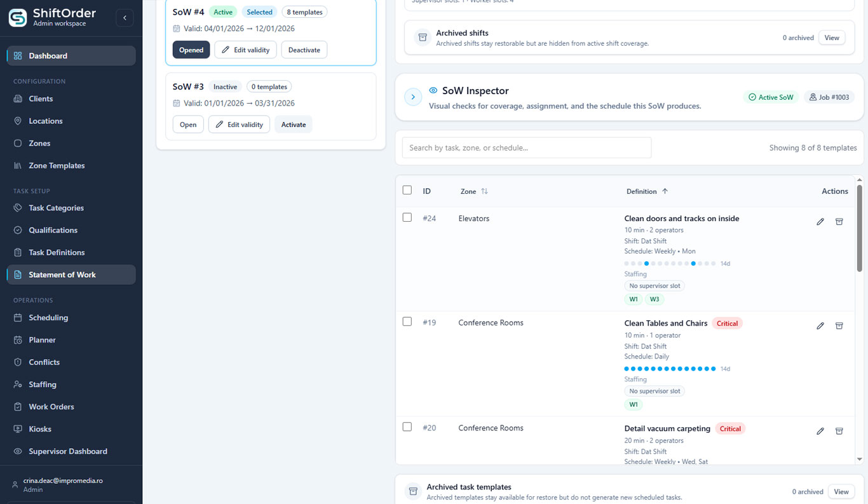
Task: Archive template #19 with the box icon
Action: coord(839,326)
